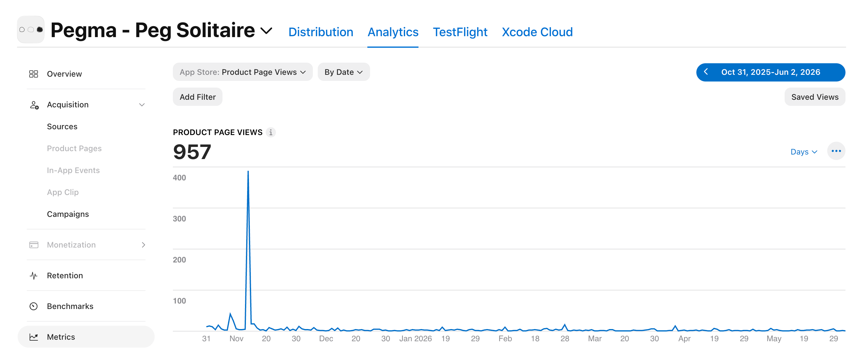
Task: Switch to the Distribution tab
Action: tap(320, 32)
